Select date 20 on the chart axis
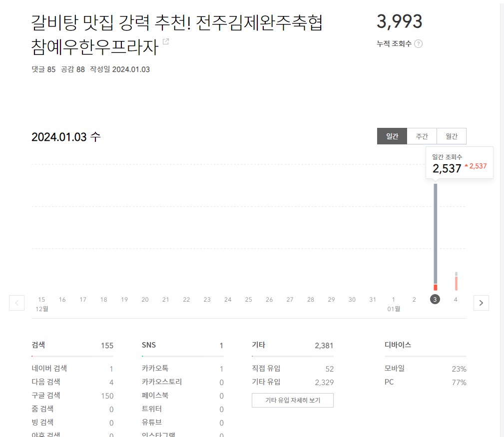504x437 pixels. point(145,300)
